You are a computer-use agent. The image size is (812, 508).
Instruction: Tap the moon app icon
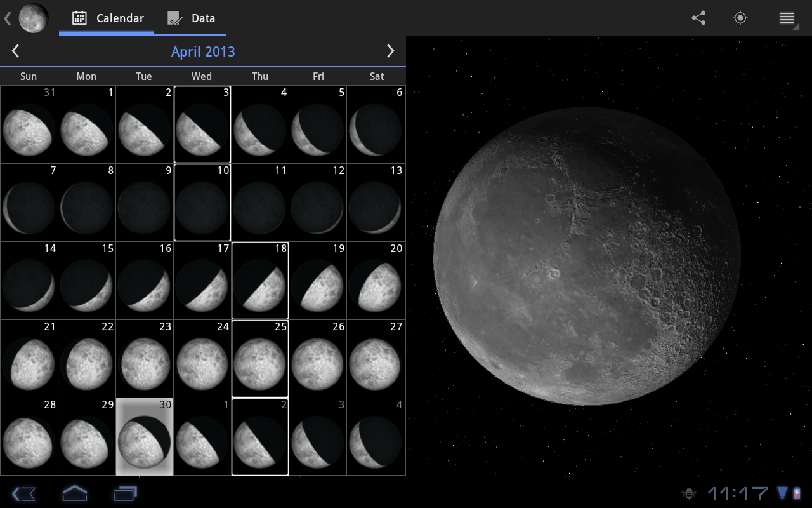click(33, 18)
